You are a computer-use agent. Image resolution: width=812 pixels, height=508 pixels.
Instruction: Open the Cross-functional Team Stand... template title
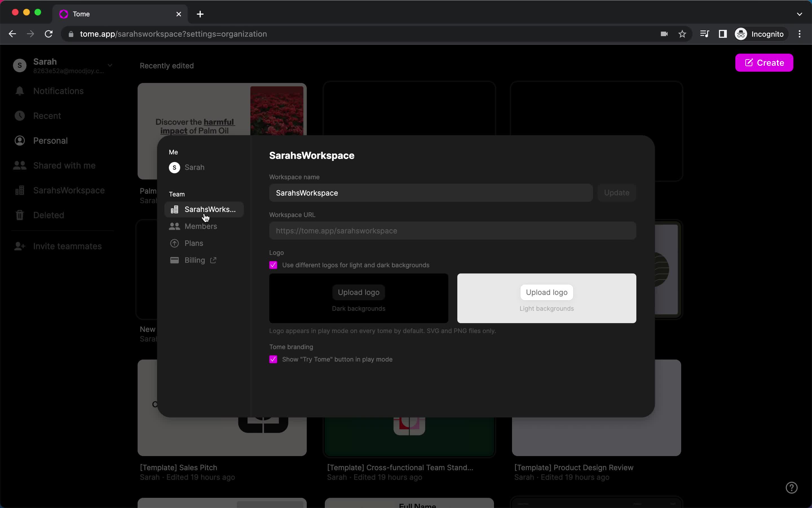(400, 467)
